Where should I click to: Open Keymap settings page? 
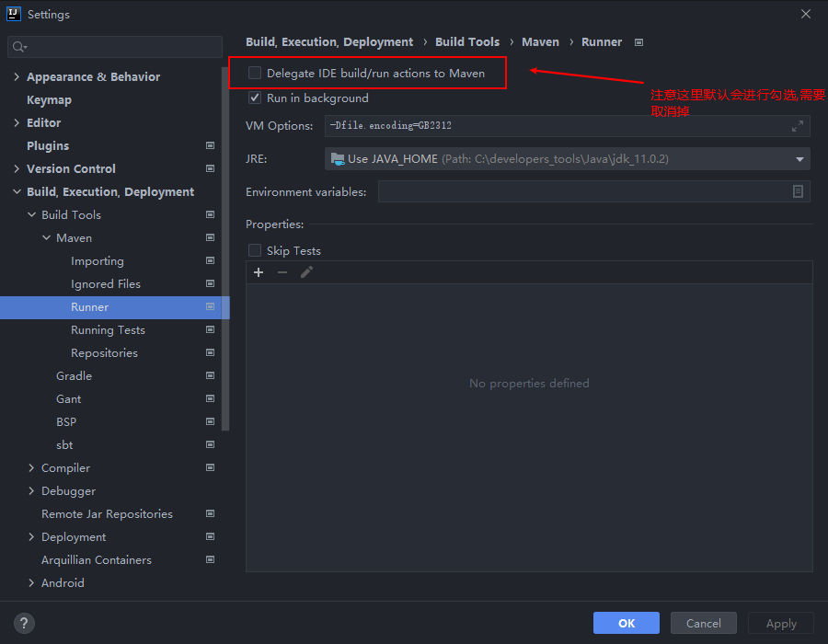pyautogui.click(x=49, y=100)
